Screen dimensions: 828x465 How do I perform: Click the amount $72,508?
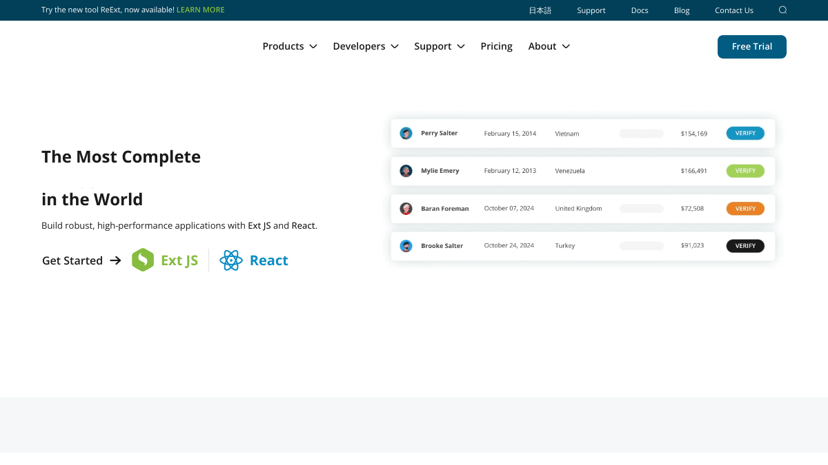coord(692,208)
